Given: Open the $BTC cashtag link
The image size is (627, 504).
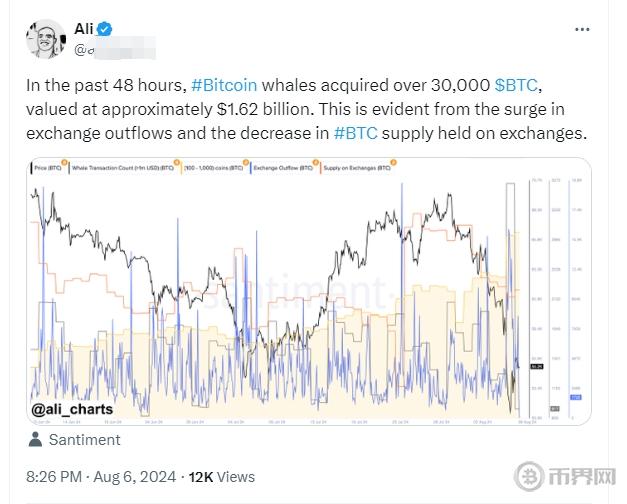Looking at the screenshot, I should (516, 86).
